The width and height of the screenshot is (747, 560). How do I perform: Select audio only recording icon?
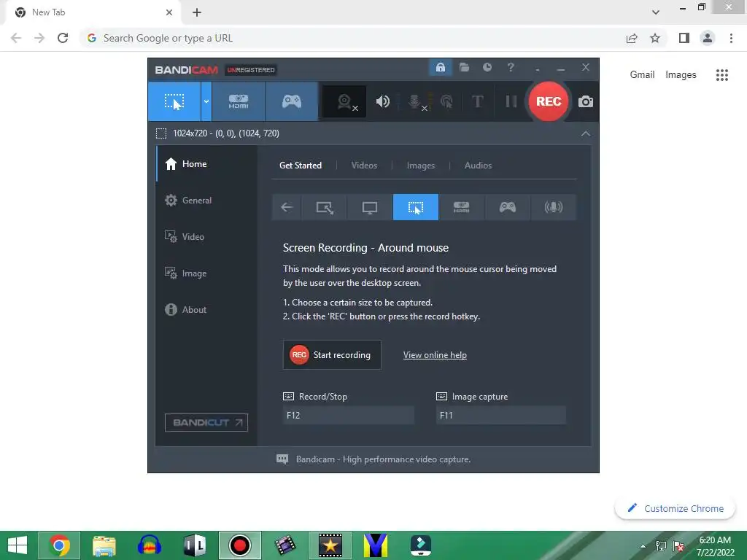(554, 207)
